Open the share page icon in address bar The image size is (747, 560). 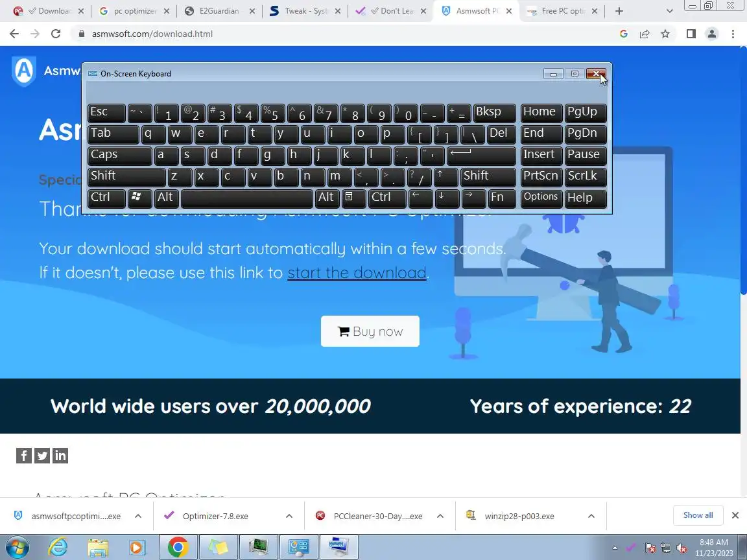click(x=645, y=34)
